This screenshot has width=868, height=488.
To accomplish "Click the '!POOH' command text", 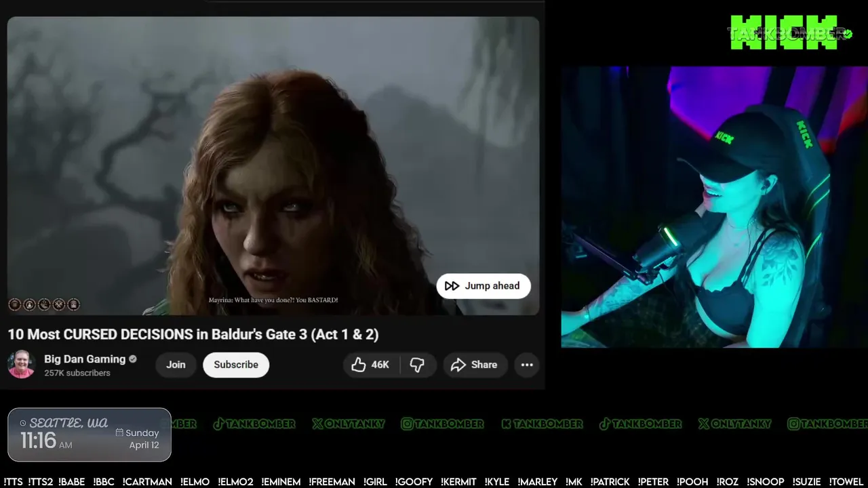I will (692, 482).
